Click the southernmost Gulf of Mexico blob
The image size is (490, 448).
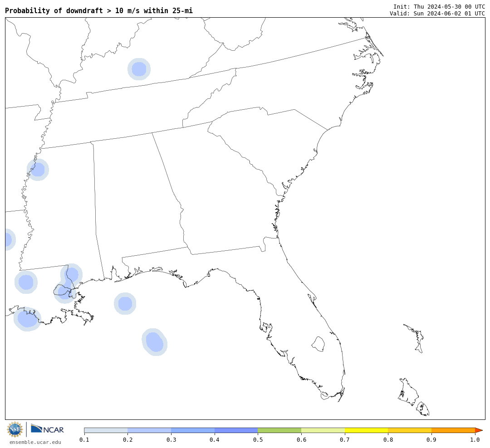[154, 342]
